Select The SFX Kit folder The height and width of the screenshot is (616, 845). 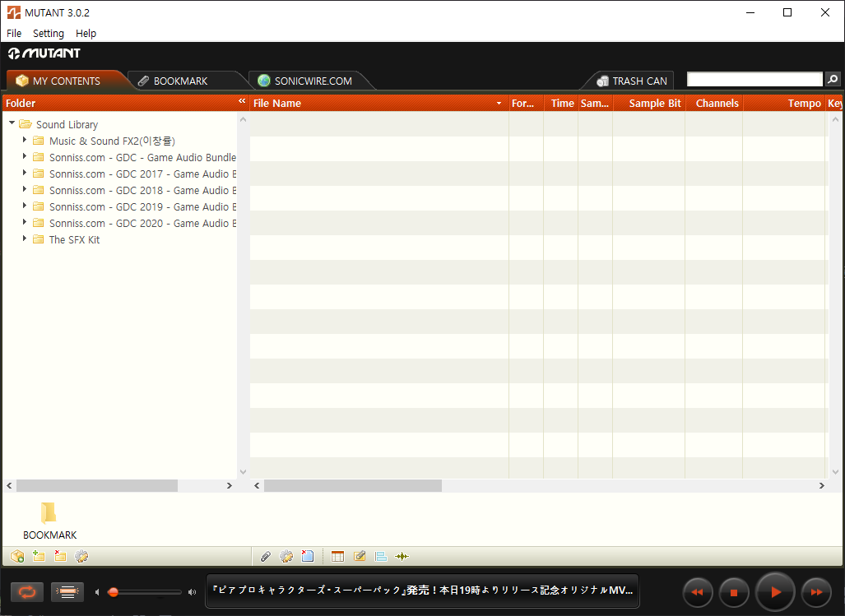click(x=74, y=239)
